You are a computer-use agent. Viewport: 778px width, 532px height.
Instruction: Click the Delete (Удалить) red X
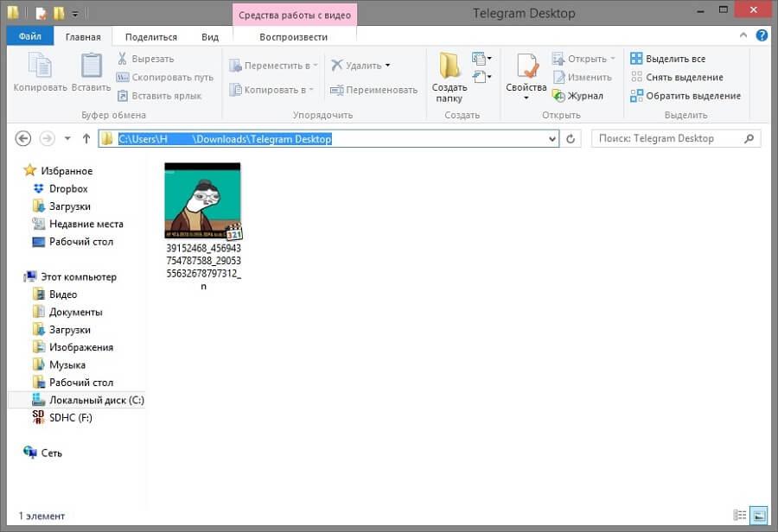tap(336, 65)
